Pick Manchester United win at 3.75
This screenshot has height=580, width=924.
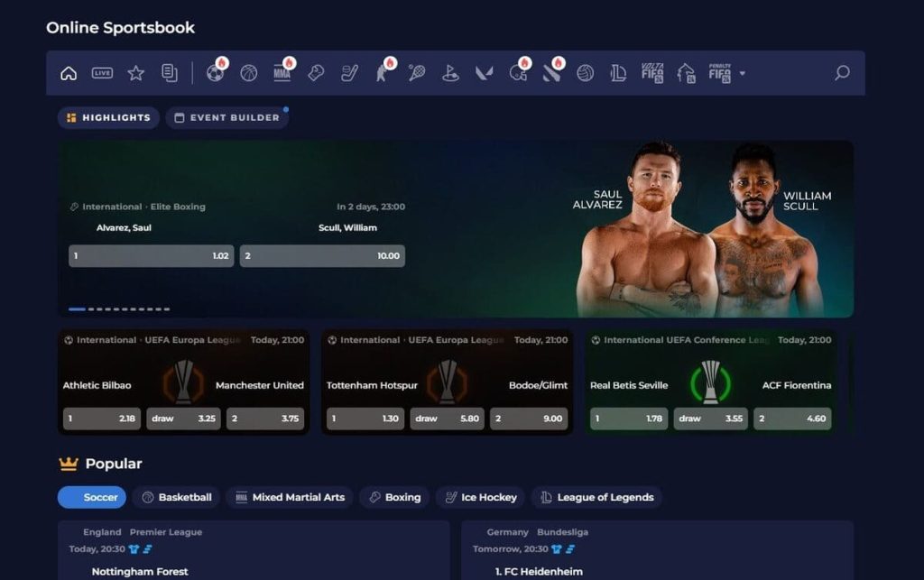coord(265,419)
